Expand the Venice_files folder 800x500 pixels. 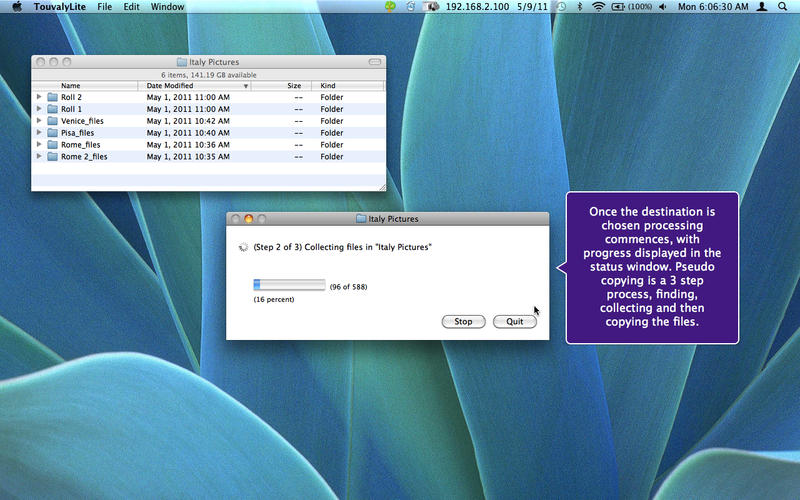[39, 120]
